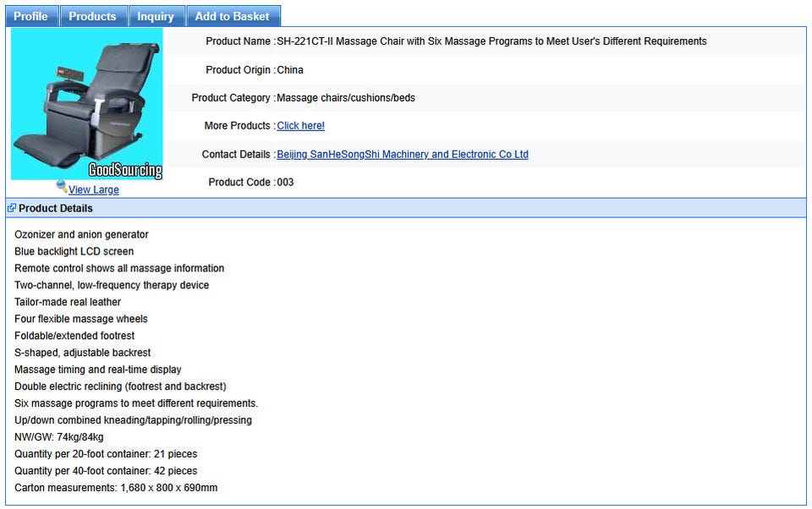Follow the 'Click here!' more products link
The image size is (812, 509).
tap(301, 126)
